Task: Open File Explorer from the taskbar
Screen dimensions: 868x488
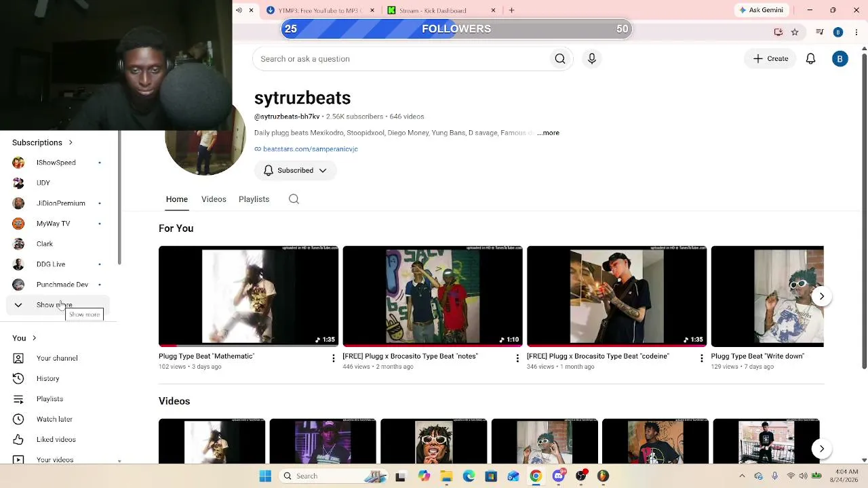Action: 446,476
